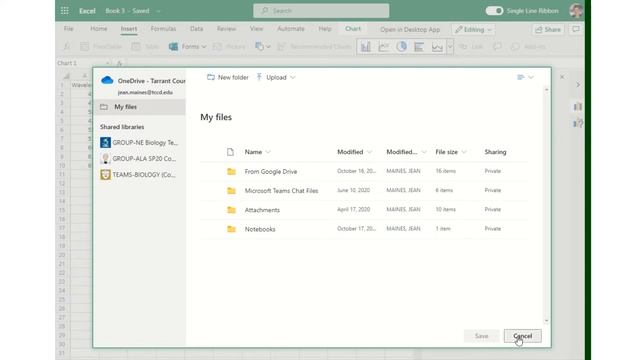
Task: Click the New folder button
Action: [228, 77]
